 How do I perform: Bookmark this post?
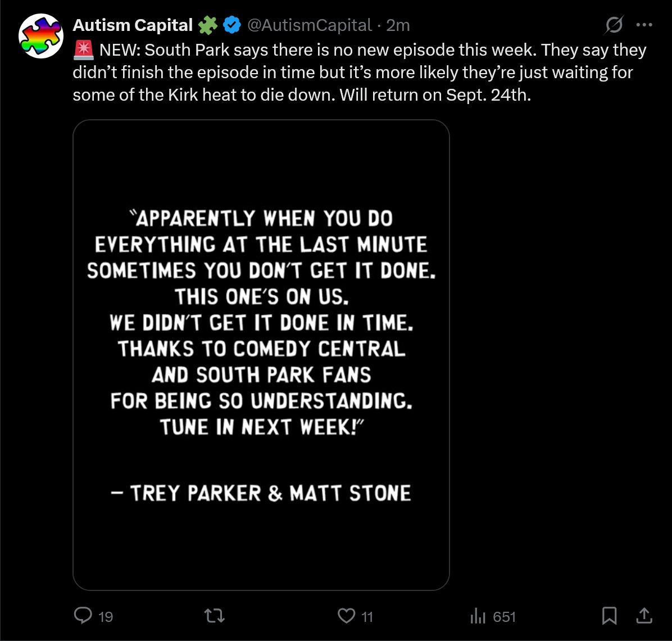[x=609, y=616]
